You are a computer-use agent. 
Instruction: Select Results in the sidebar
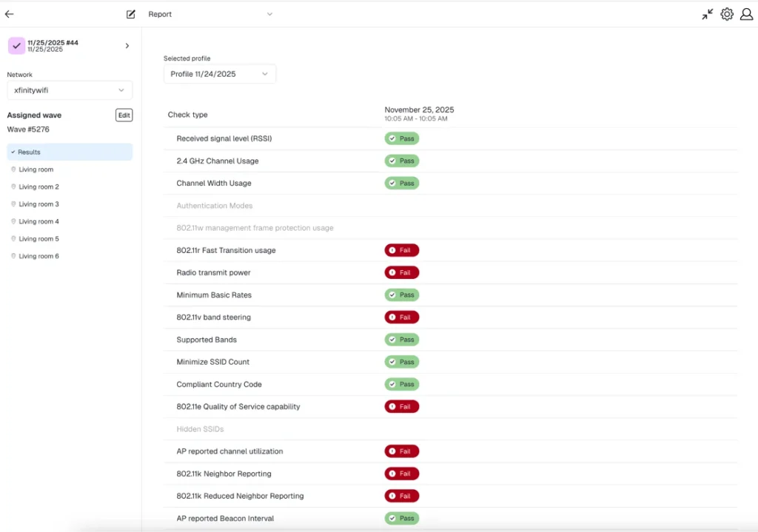(x=70, y=152)
